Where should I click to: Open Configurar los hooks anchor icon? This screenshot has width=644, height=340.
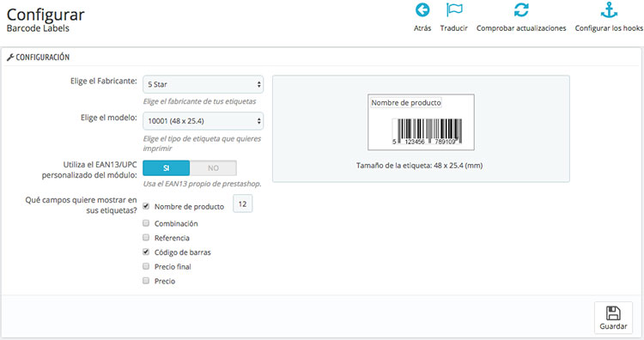coord(609,9)
